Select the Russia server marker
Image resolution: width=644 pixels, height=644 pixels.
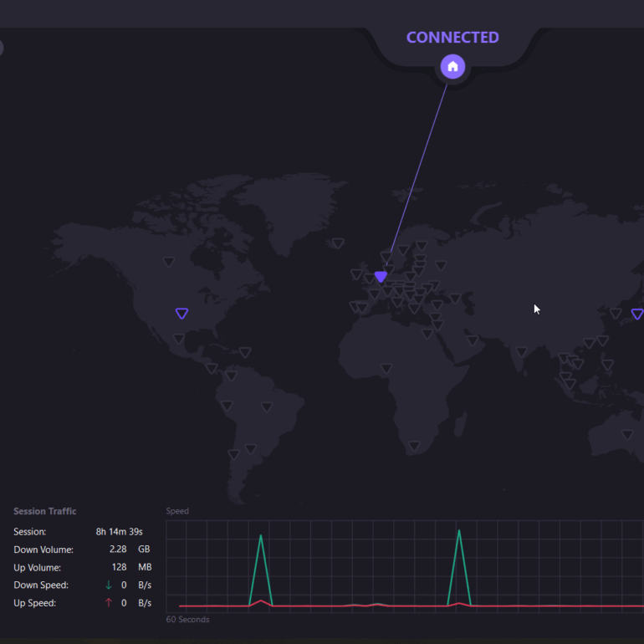point(441,266)
